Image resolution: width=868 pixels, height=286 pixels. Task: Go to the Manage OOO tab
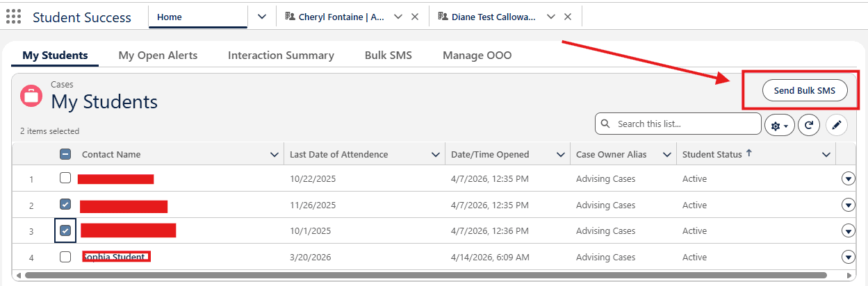[477, 55]
